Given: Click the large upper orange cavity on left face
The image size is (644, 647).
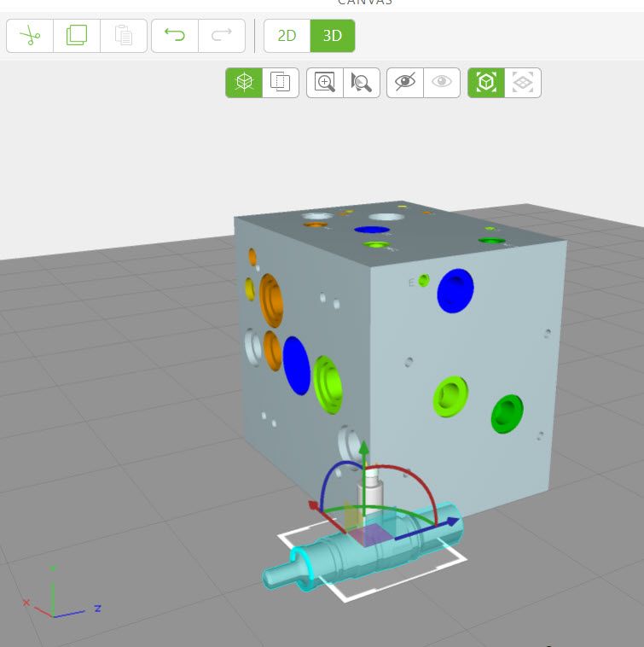Looking at the screenshot, I should coord(271,300).
